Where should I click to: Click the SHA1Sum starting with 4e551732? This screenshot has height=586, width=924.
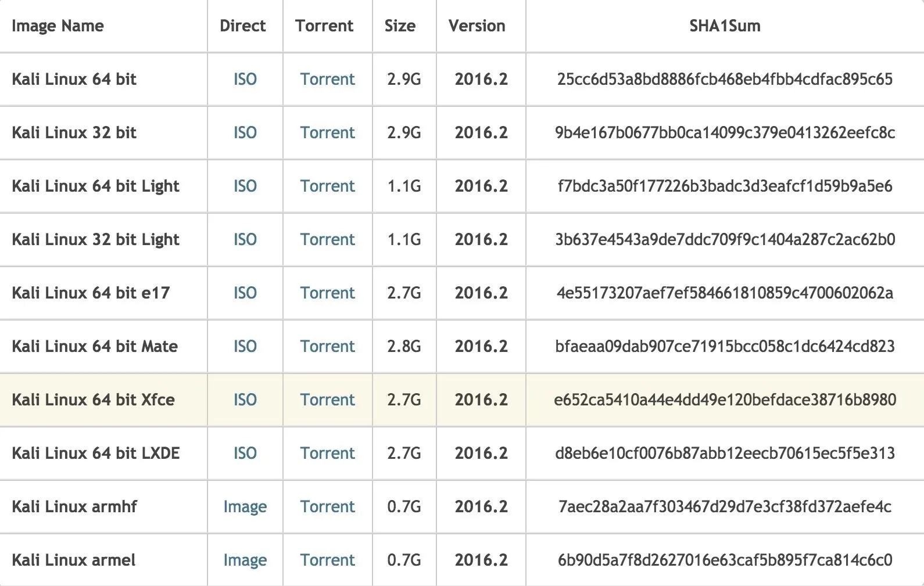coord(725,293)
